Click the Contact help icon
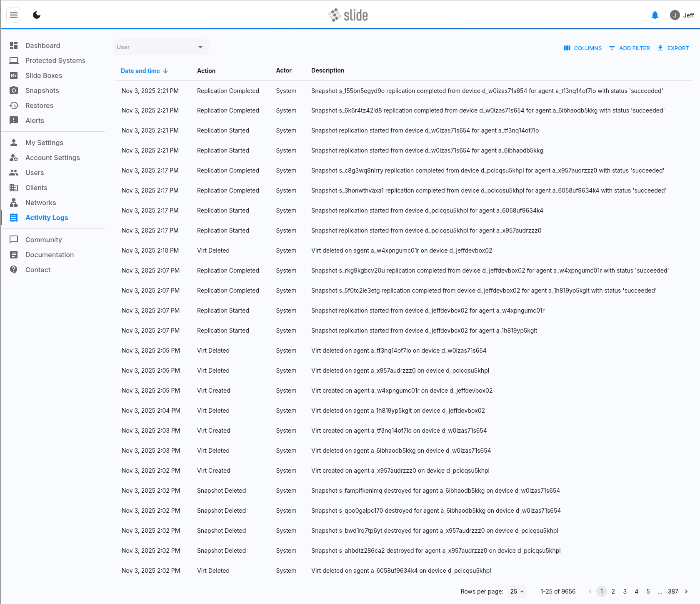 point(14,270)
